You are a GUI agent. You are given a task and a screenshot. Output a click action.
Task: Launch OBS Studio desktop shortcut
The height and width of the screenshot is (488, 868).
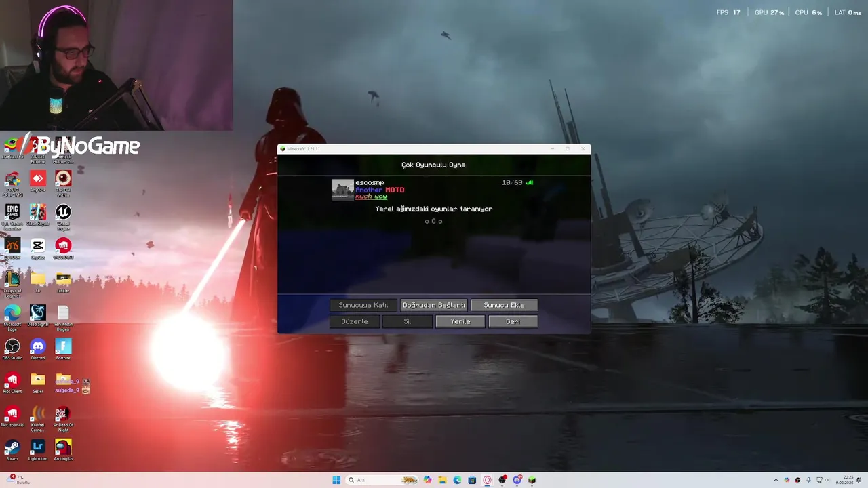click(x=12, y=349)
